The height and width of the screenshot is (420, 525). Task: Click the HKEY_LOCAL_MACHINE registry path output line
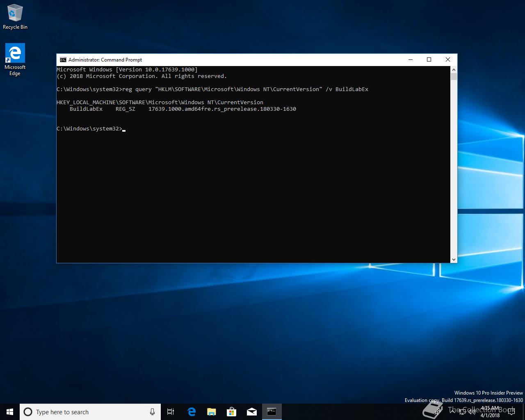pos(160,103)
